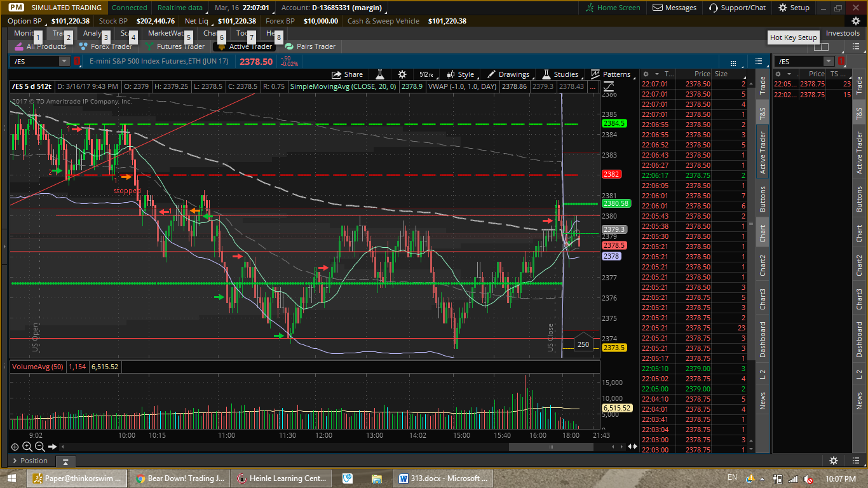Click the Hot Key Setup button
Screen dimensions: 868x488
(794, 37)
